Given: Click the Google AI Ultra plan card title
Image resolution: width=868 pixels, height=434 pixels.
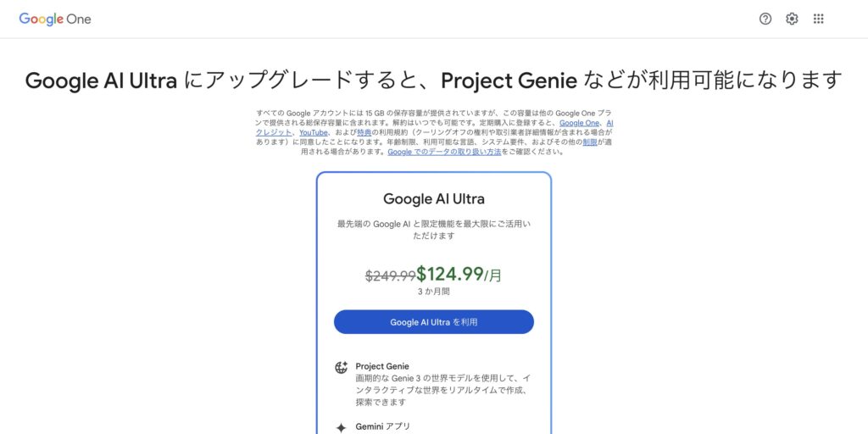Looking at the screenshot, I should 434,199.
